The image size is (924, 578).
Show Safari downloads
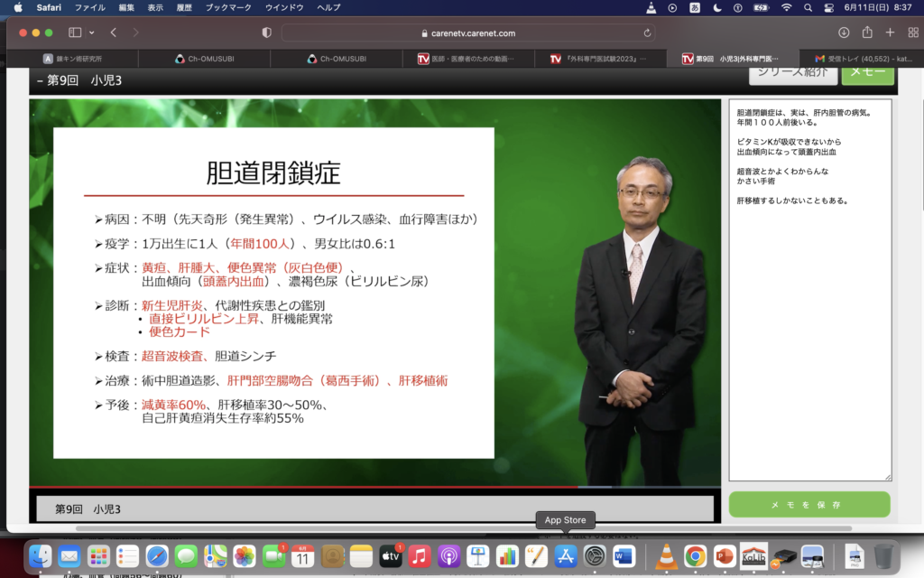click(844, 33)
